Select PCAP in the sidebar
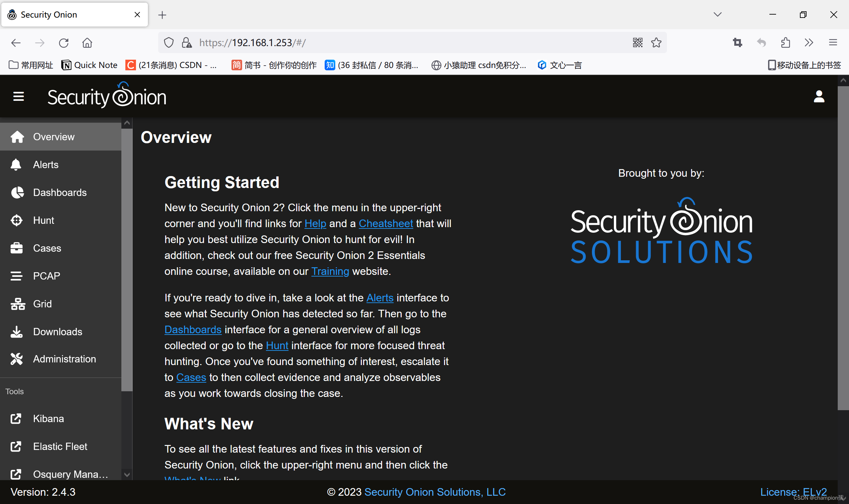 46,276
